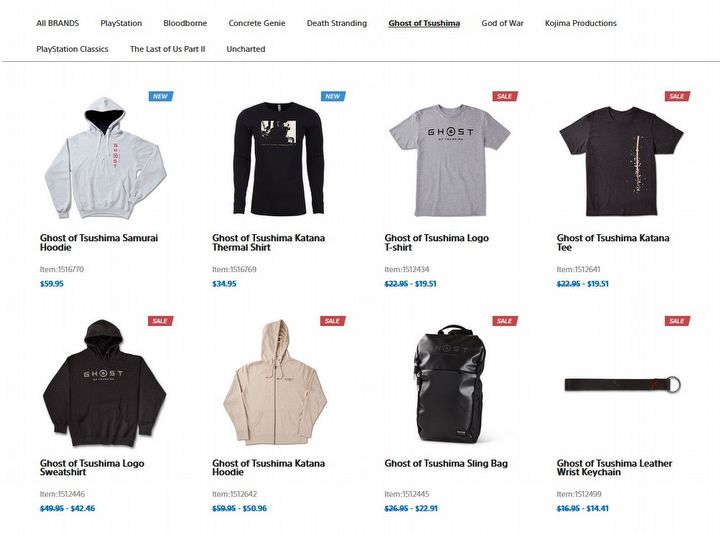Click the SALE badge on Leather Wrist Keychain
Image resolution: width=720 pixels, height=534 pixels.
(x=678, y=321)
